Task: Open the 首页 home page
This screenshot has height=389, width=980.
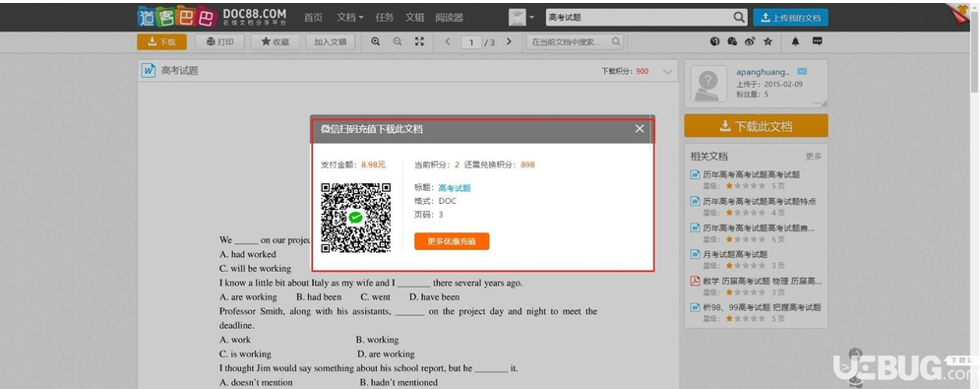Action: tap(313, 18)
